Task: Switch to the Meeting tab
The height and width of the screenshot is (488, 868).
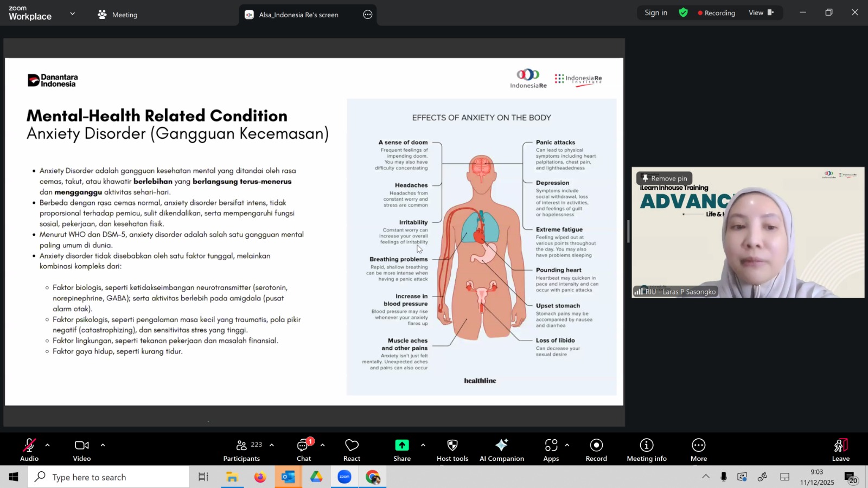Action: [x=118, y=15]
